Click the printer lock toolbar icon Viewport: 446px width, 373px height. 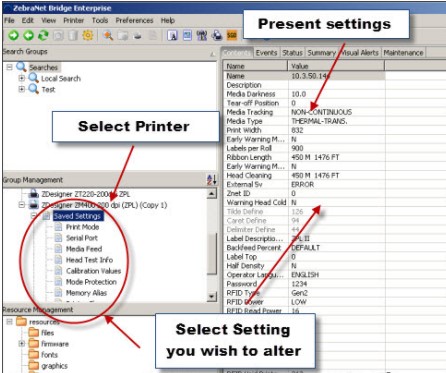pyautogui.click(x=217, y=35)
